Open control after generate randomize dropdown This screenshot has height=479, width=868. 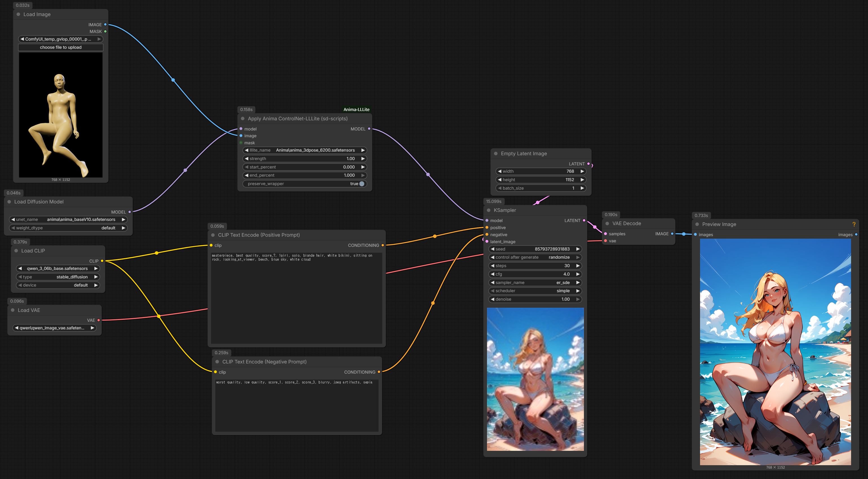[x=535, y=257]
